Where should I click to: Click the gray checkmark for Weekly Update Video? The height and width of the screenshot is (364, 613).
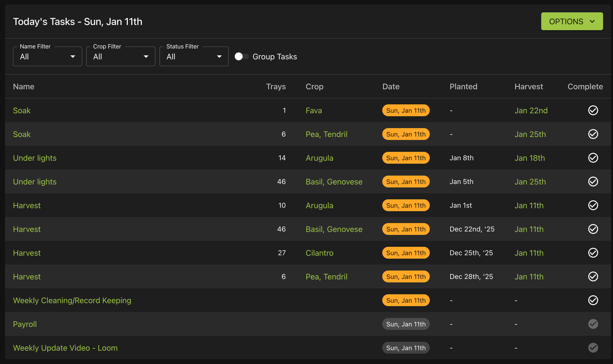593,348
